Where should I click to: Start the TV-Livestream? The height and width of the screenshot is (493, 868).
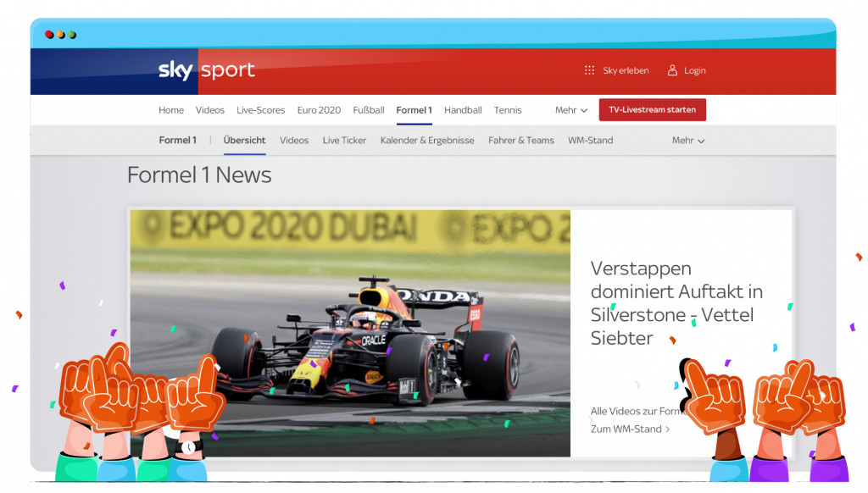point(652,109)
